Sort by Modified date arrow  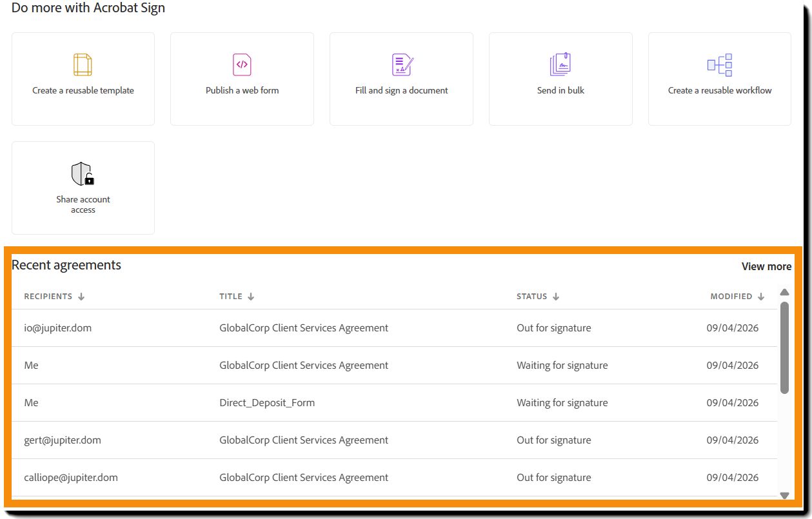pos(761,297)
